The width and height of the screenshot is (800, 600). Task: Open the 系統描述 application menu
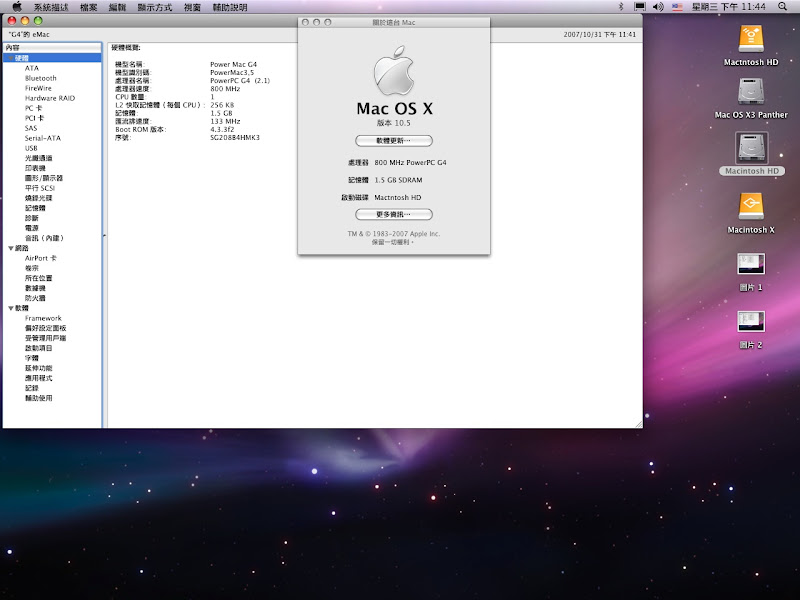[x=51, y=7]
